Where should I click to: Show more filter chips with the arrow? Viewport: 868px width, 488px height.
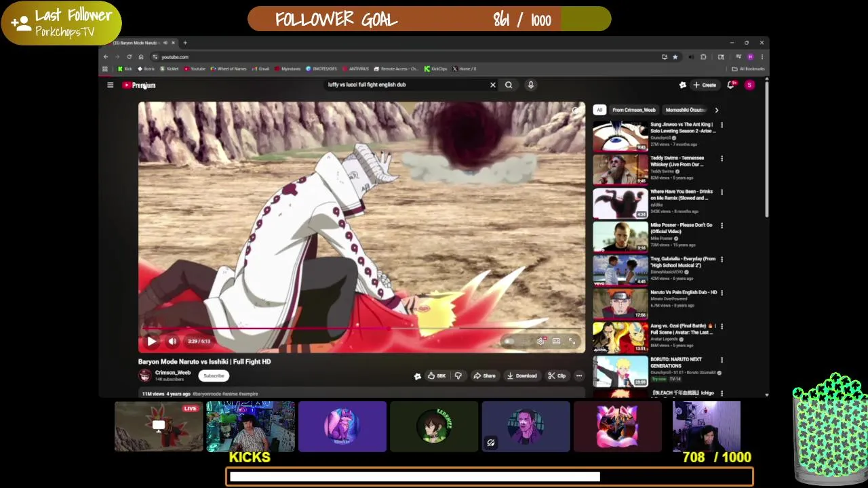[716, 110]
